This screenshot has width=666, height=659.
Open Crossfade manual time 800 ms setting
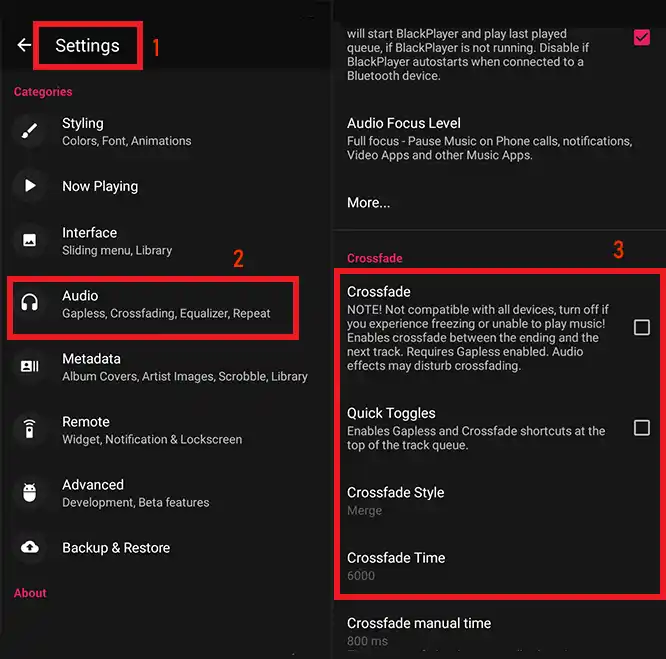[x=499, y=631]
